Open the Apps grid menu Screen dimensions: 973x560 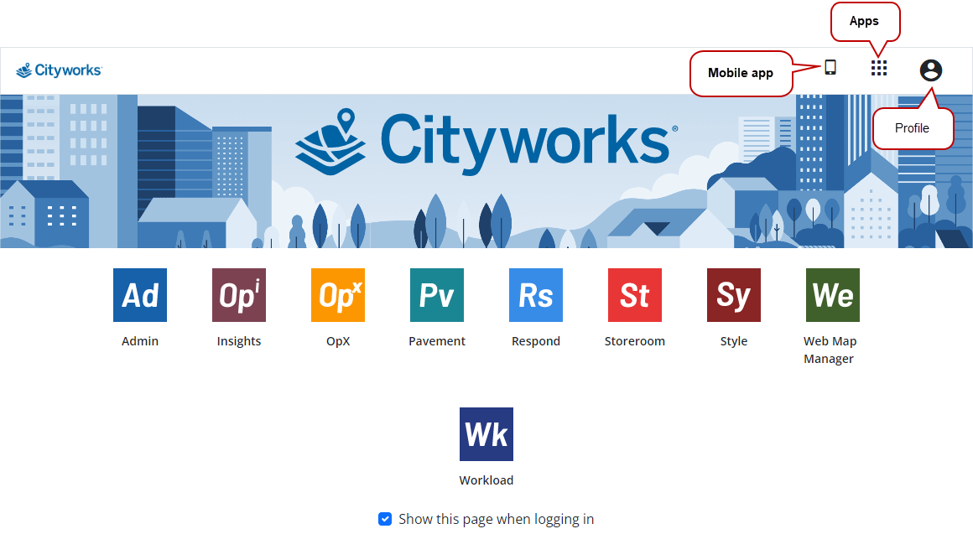coord(879,69)
